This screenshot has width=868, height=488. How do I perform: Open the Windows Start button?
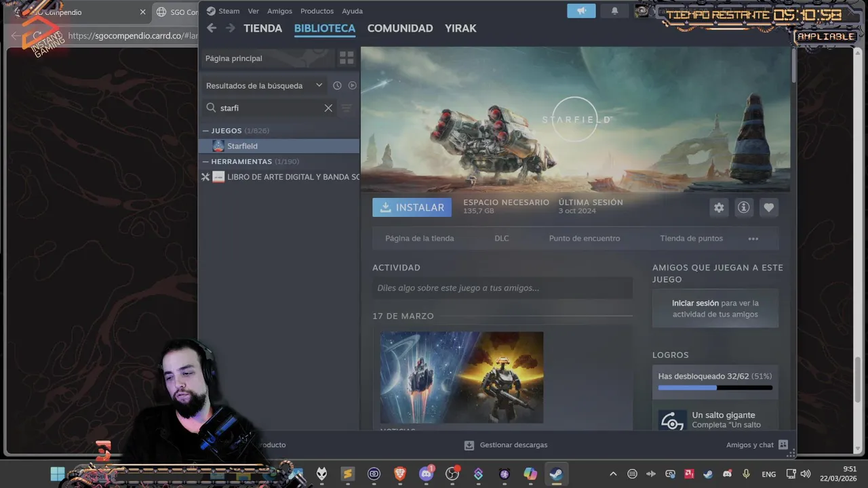click(58, 474)
